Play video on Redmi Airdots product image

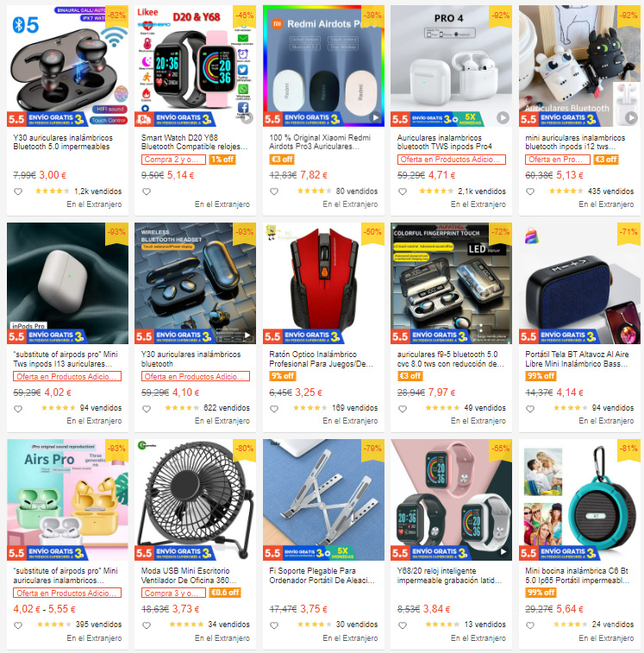coord(376,118)
